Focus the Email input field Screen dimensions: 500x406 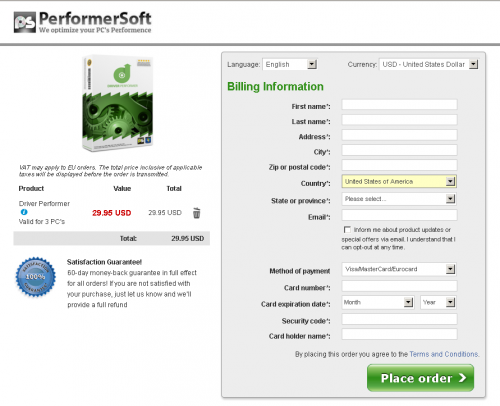tap(399, 215)
